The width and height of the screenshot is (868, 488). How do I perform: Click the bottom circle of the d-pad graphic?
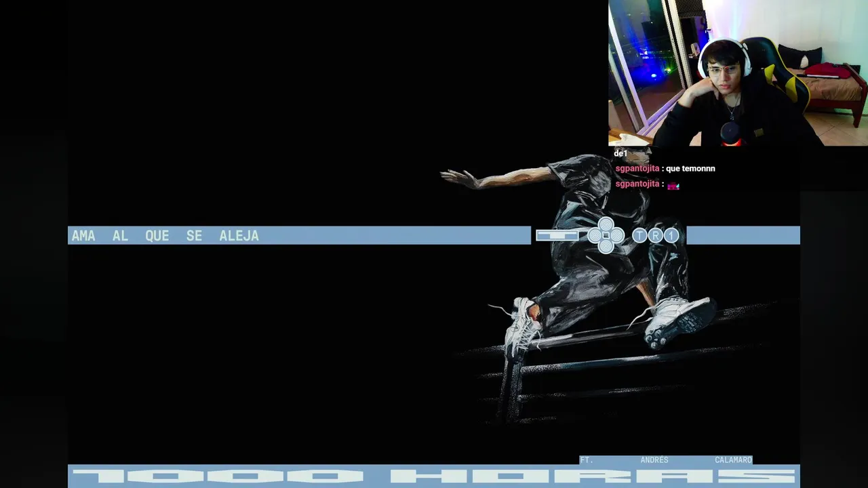pos(606,246)
